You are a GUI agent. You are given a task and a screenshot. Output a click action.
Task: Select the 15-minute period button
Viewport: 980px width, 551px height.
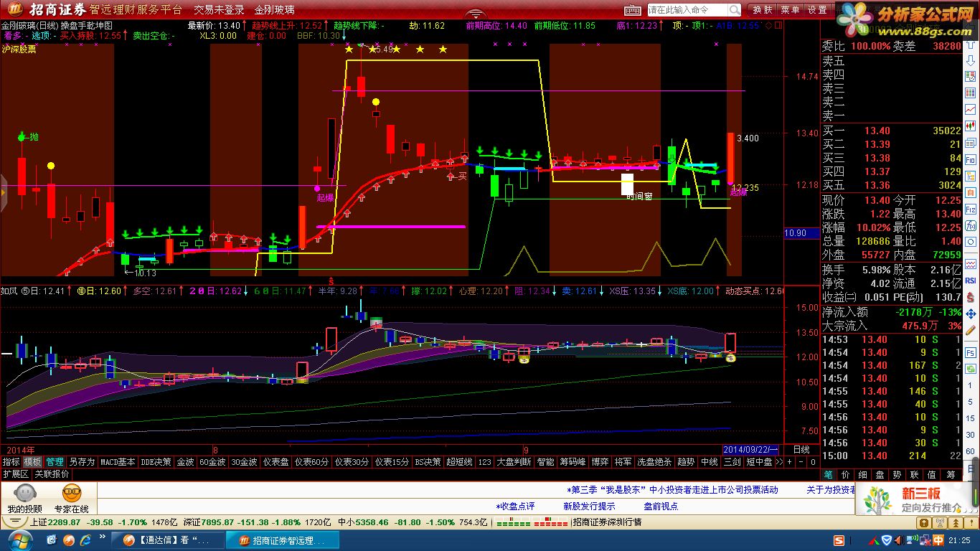point(971,420)
